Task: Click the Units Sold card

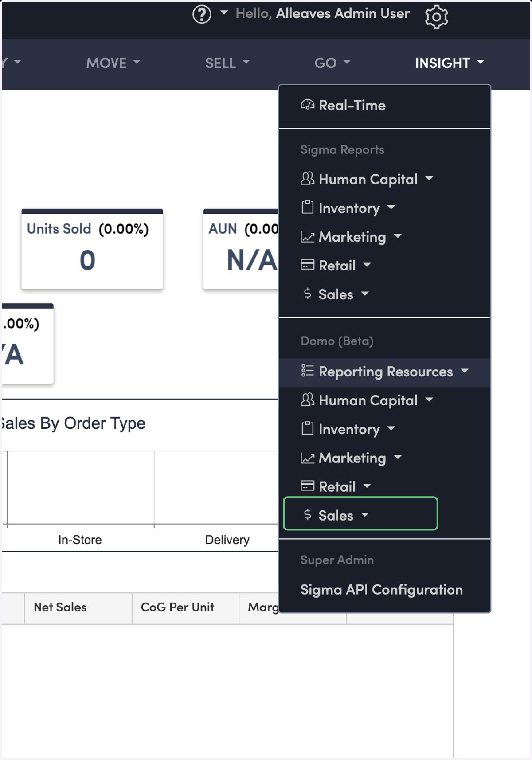Action: pos(92,249)
